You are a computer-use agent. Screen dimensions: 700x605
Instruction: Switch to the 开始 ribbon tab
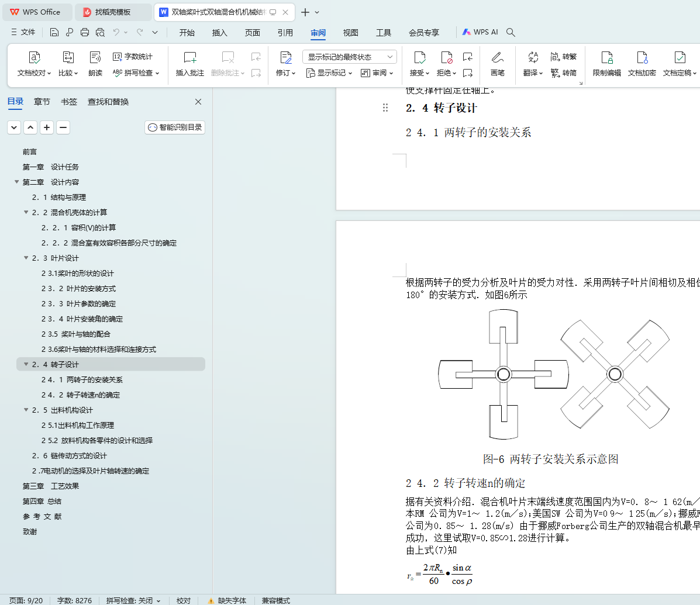(187, 33)
